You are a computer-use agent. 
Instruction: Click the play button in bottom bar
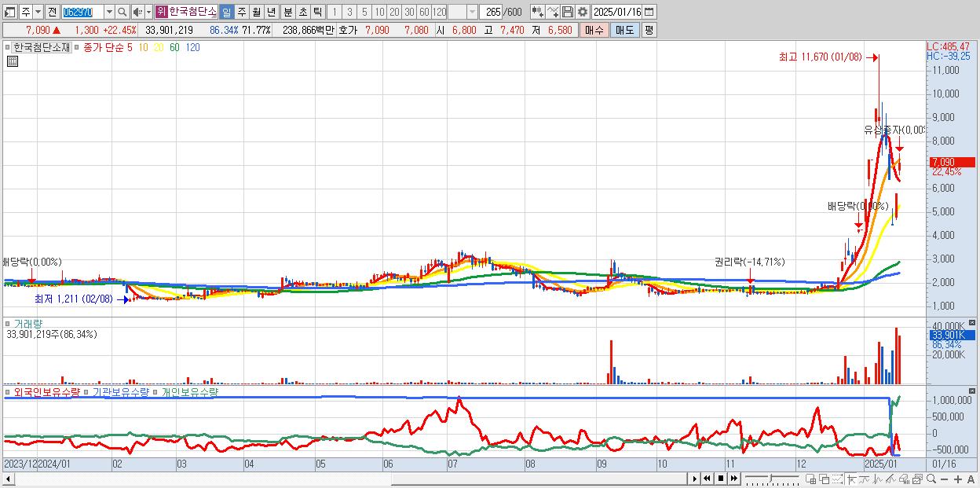tap(694, 479)
